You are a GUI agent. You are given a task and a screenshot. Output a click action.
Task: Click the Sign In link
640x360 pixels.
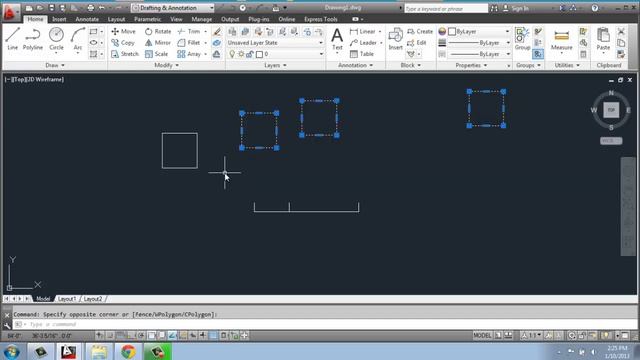pos(520,8)
